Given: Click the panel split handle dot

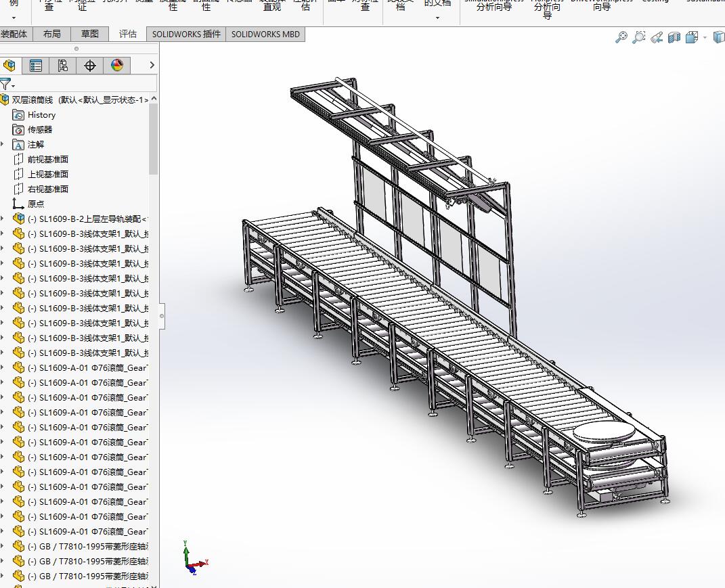Looking at the screenshot, I should 76,49.
